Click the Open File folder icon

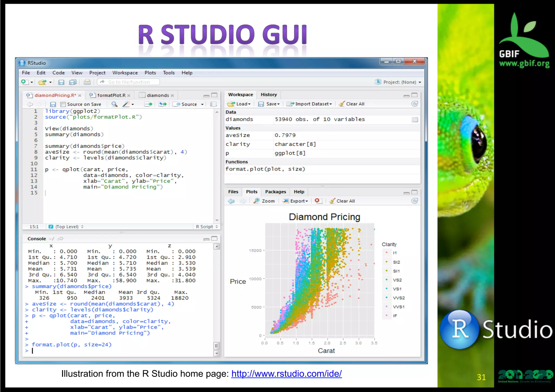pos(42,82)
